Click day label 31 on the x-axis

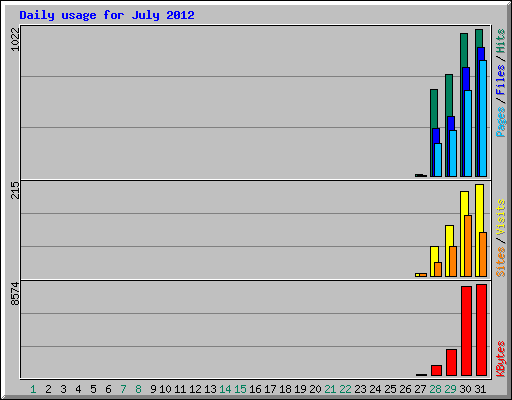480,389
